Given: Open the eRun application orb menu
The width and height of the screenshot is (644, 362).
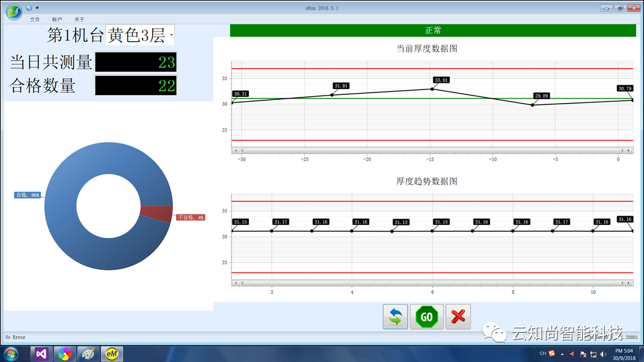Looking at the screenshot, I should (x=13, y=11).
